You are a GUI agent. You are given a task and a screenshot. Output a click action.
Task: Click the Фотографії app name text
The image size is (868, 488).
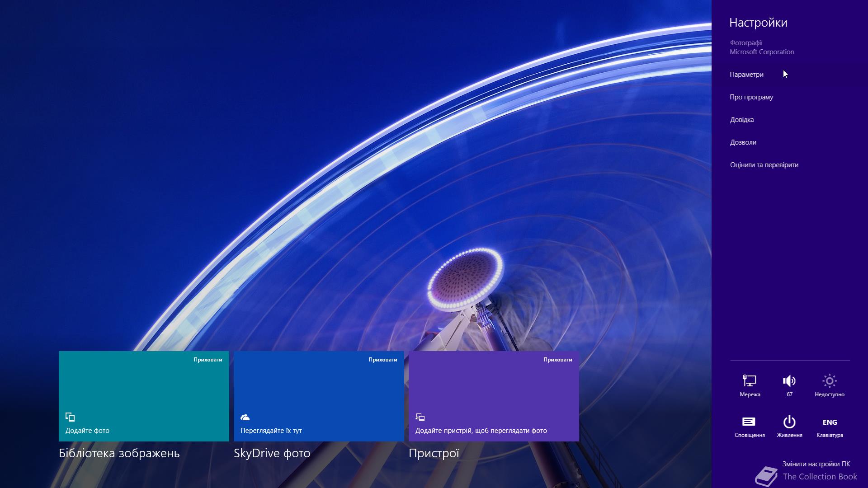pyautogui.click(x=746, y=43)
